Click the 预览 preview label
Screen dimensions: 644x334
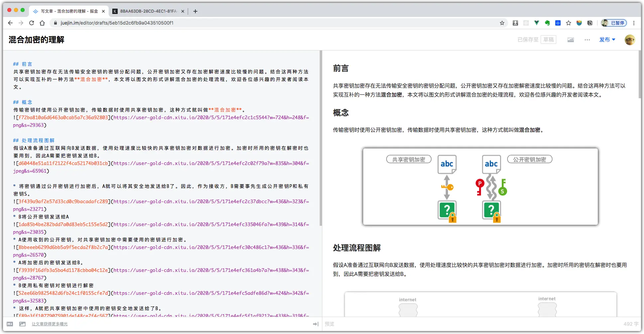330,324
